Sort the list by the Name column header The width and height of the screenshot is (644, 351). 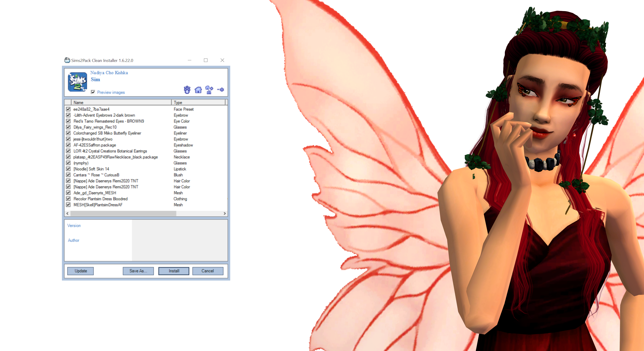tap(121, 102)
